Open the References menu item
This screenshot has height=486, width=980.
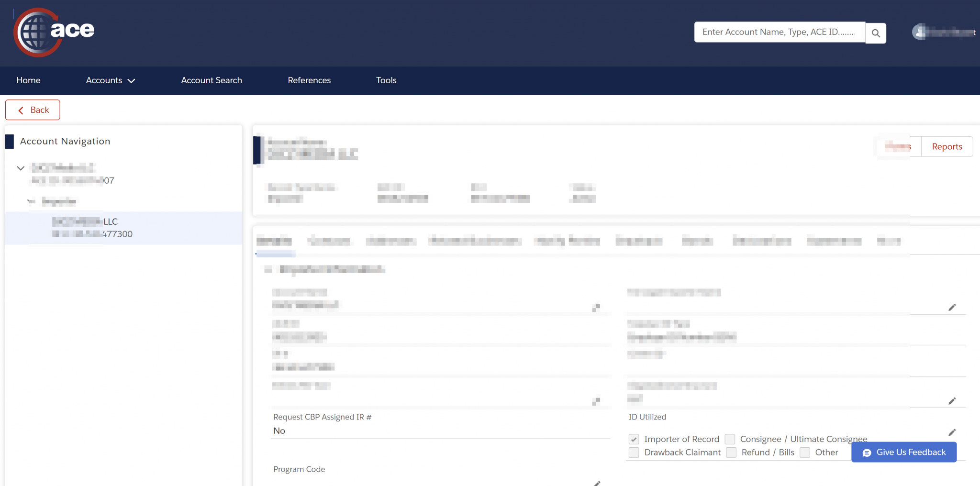(x=309, y=80)
